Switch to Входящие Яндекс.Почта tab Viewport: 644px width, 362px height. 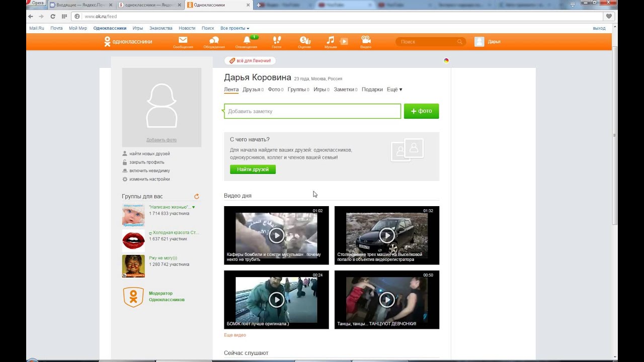(x=80, y=5)
